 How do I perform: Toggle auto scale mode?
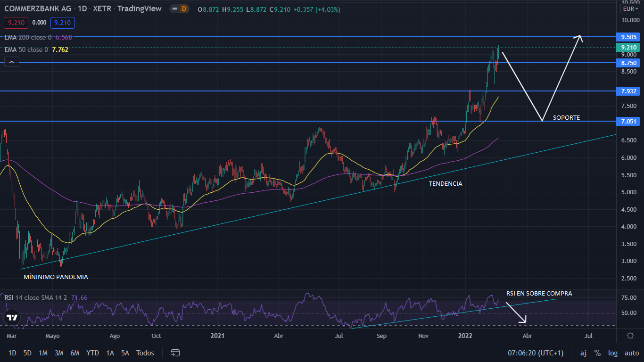pyautogui.click(x=631, y=353)
